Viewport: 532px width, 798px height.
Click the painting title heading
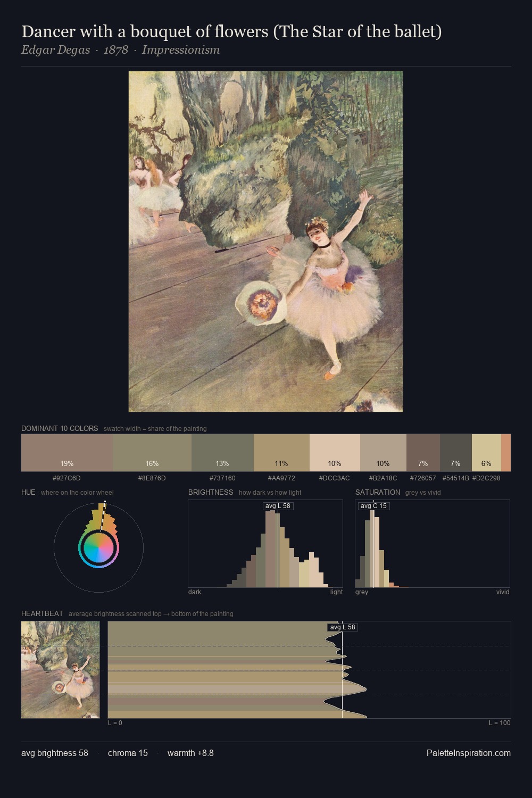point(231,32)
